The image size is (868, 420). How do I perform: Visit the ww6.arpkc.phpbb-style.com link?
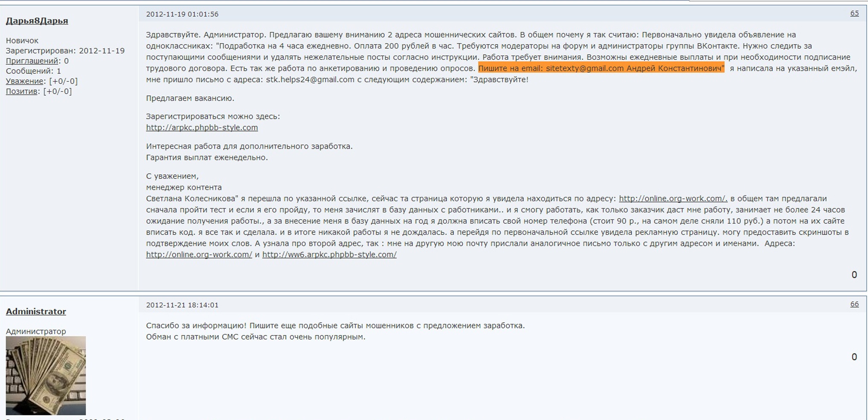(329, 254)
